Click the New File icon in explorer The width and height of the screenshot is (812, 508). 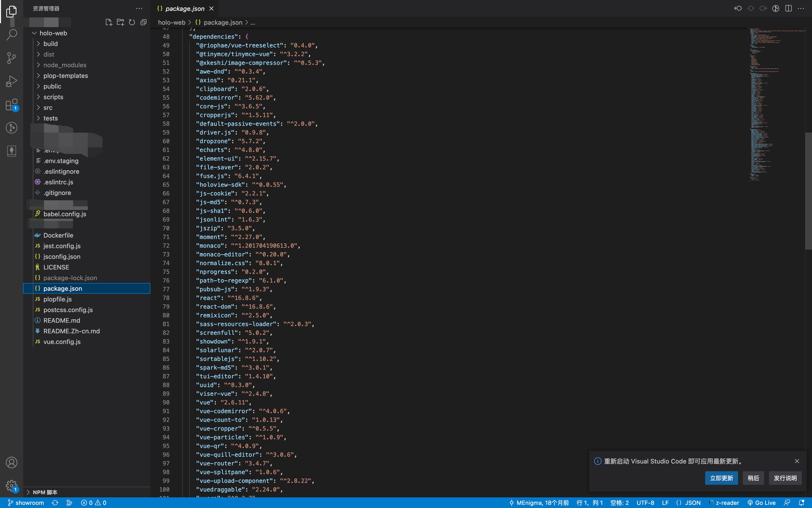108,22
